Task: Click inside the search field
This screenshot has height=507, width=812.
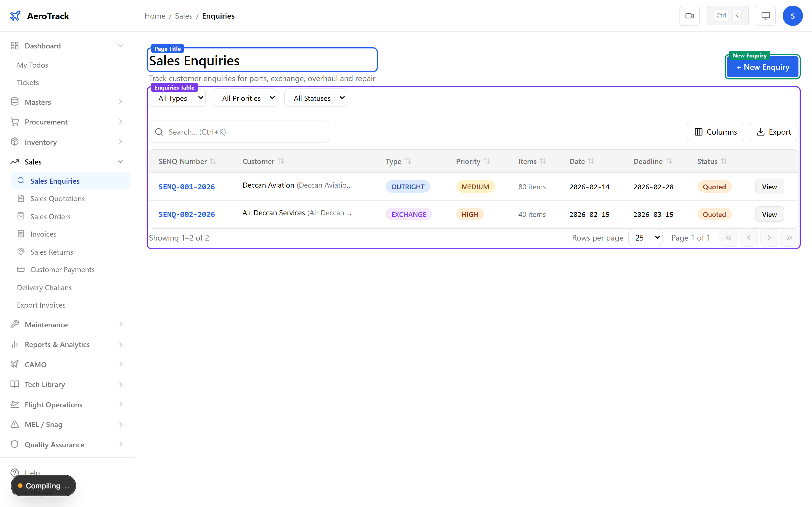Action: click(239, 132)
